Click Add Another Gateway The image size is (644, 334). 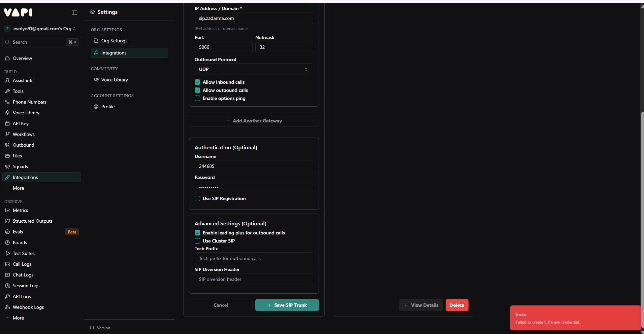pos(254,121)
